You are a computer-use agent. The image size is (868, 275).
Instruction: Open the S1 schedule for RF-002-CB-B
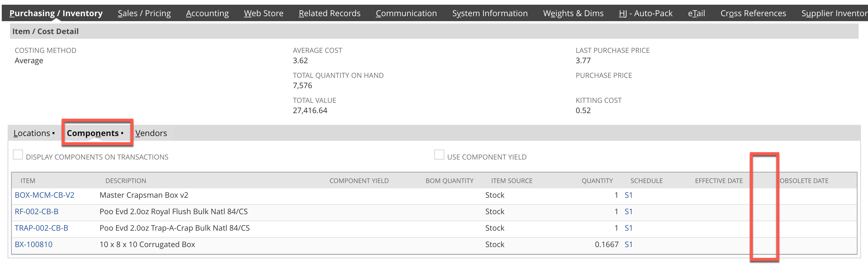pos(629,211)
